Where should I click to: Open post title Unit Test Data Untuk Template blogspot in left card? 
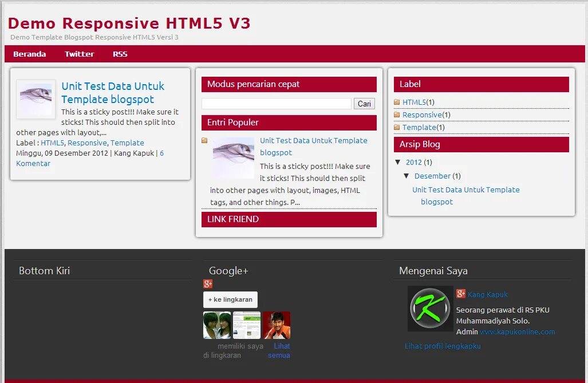tap(113, 93)
